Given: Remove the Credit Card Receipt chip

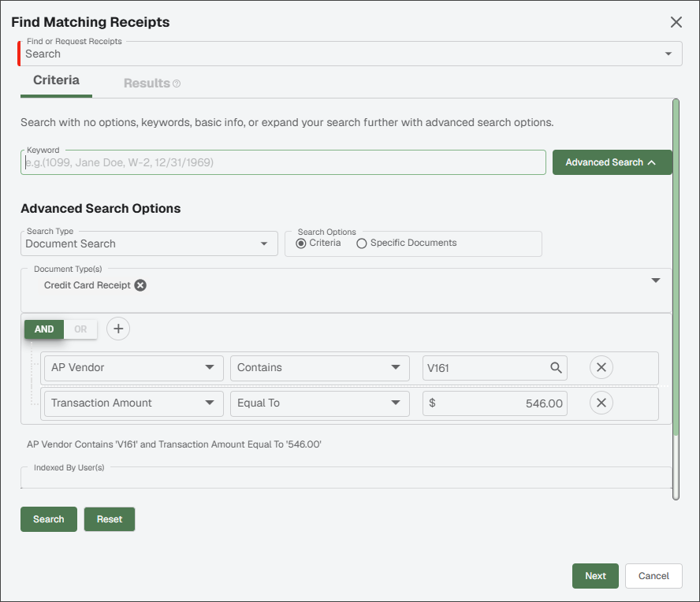Looking at the screenshot, I should [140, 285].
